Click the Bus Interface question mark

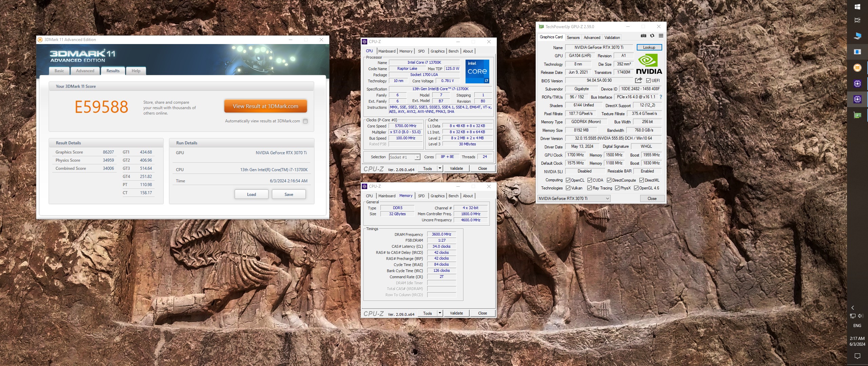(660, 97)
